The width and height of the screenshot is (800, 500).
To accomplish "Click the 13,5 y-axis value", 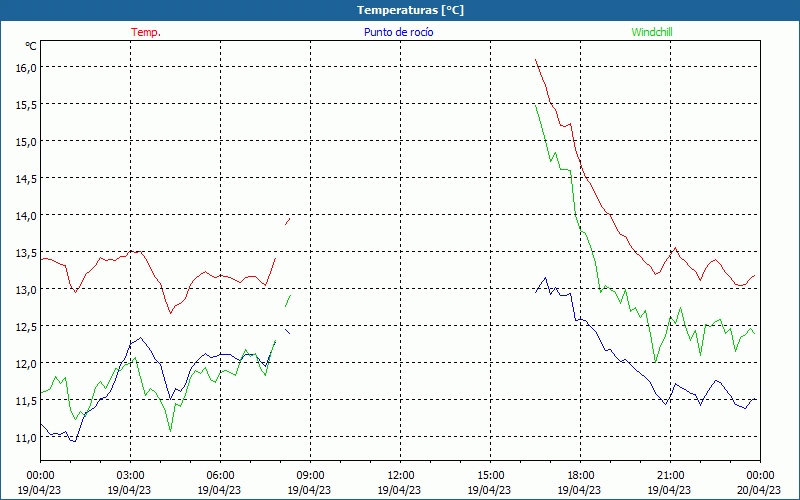I will (x=26, y=253).
